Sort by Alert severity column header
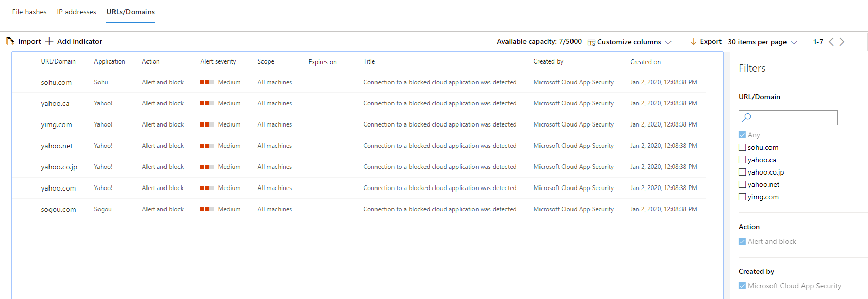Viewport: 868px width, 299px height. click(218, 61)
